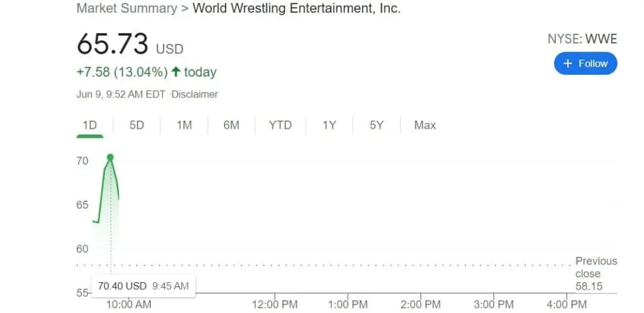Open the Market Summary link
This screenshot has width=644, height=313.
[x=126, y=8]
